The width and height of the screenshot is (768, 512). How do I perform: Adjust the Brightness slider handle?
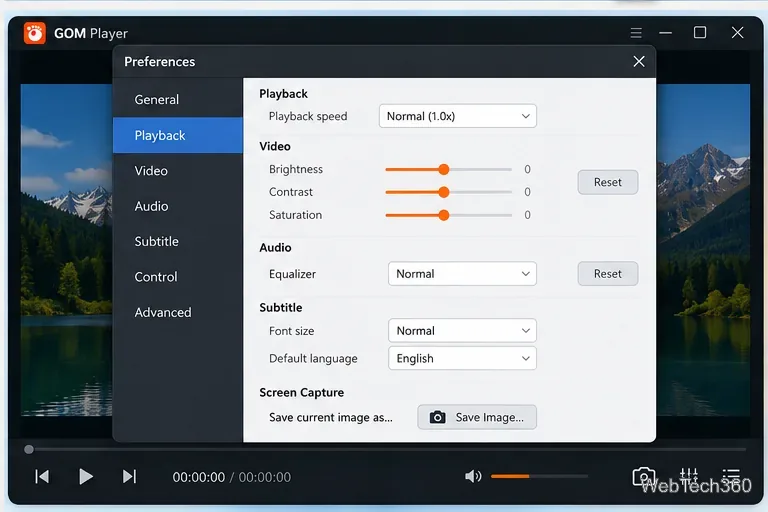[x=444, y=170]
